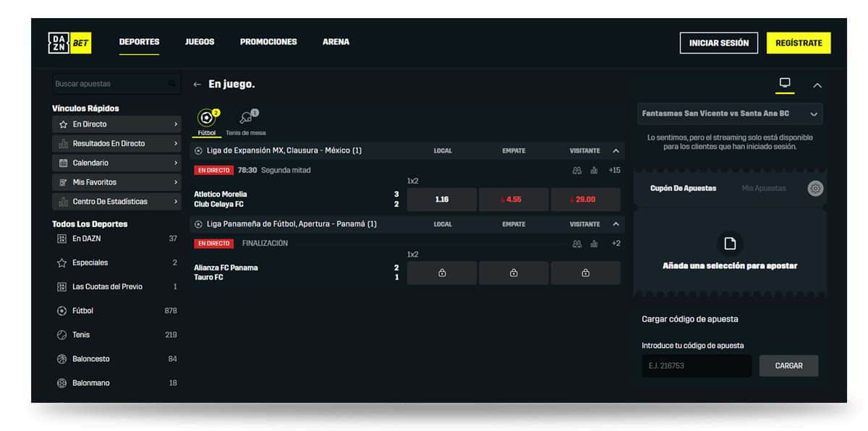The height and width of the screenshot is (431, 868).
Task: Expand chevron on En Directo quick link
Action: pos(175,124)
